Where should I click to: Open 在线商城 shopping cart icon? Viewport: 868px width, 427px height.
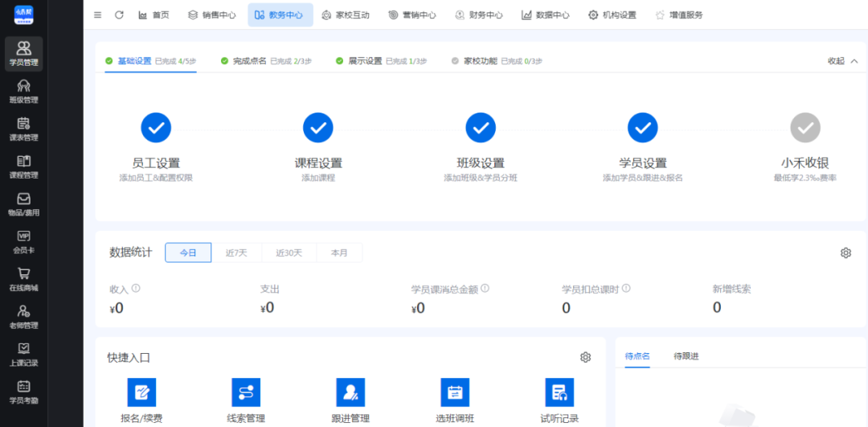coord(23,278)
